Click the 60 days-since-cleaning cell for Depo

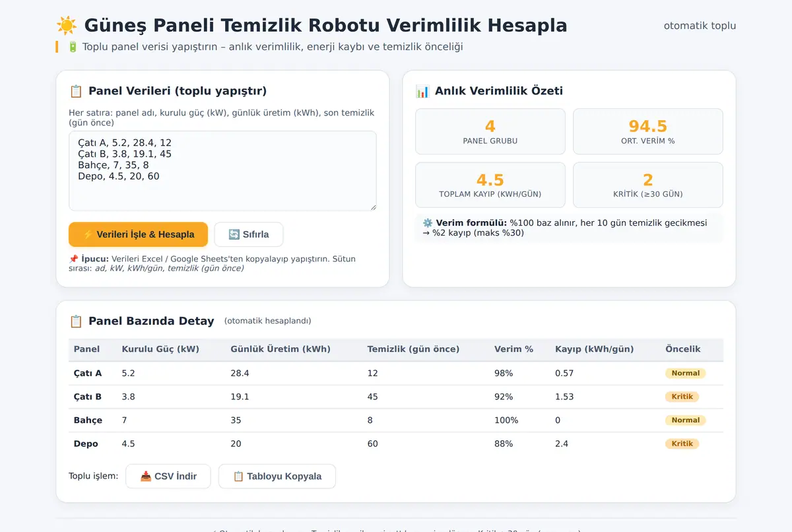coord(373,444)
